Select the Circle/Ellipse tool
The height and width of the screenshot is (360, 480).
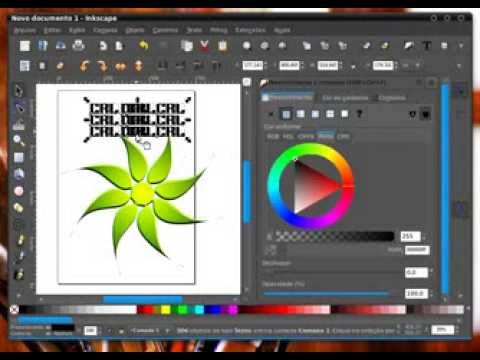(x=19, y=191)
